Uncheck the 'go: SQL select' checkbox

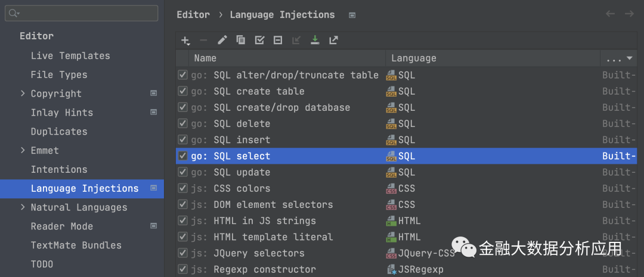click(x=183, y=156)
